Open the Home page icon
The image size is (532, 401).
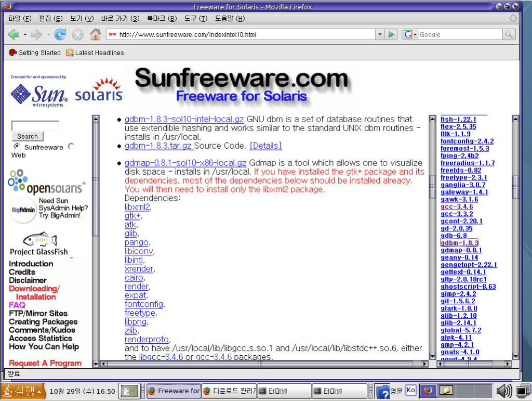(x=96, y=34)
